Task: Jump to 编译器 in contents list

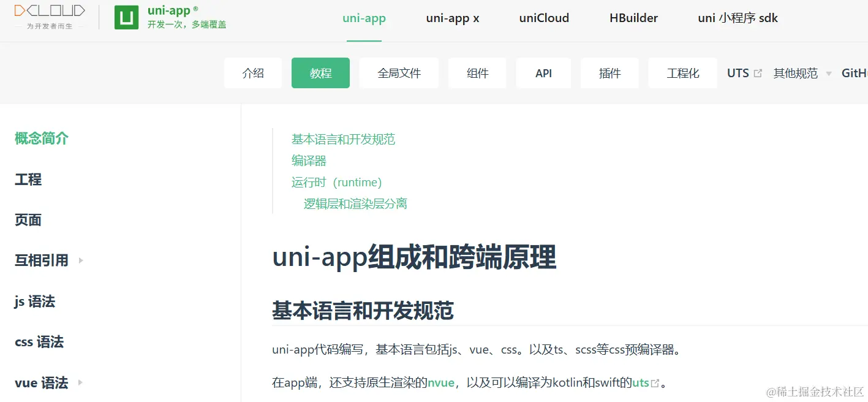Action: (x=309, y=161)
